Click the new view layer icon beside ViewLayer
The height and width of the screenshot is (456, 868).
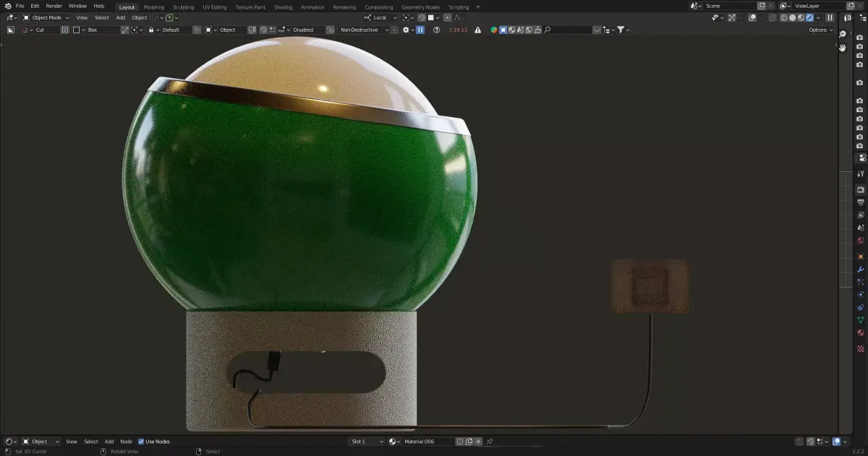point(851,6)
